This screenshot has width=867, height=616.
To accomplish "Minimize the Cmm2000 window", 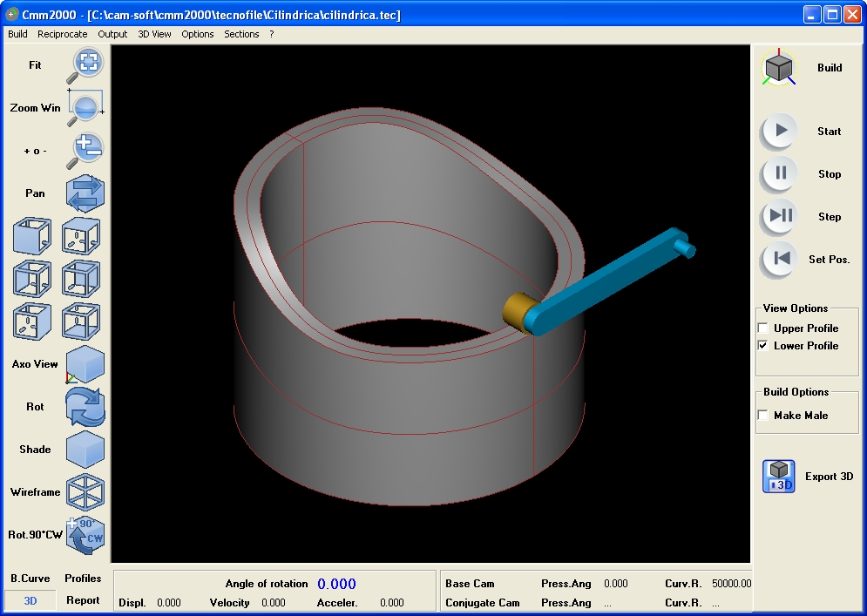I will pos(812,15).
